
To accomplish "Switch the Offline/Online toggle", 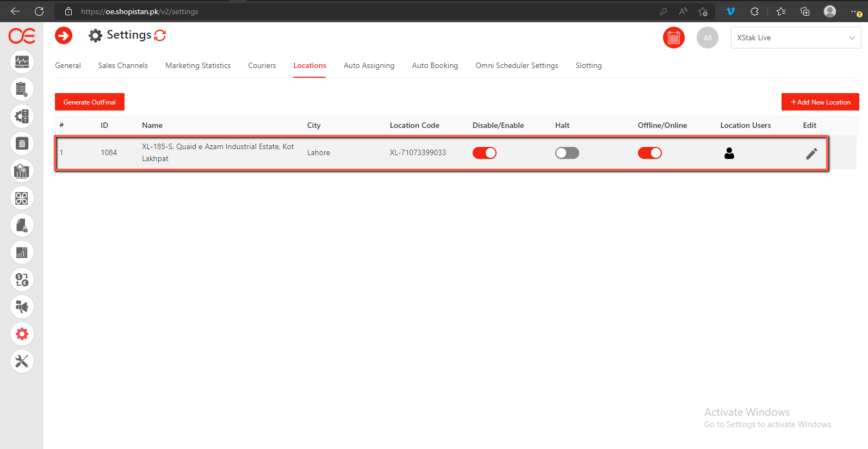I will [x=649, y=153].
